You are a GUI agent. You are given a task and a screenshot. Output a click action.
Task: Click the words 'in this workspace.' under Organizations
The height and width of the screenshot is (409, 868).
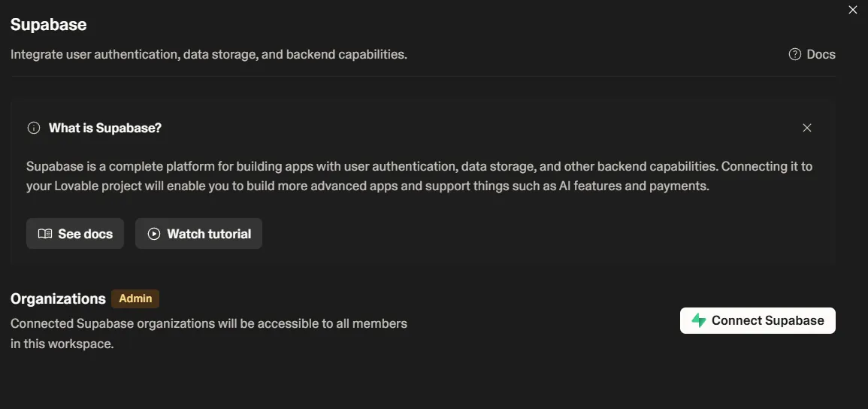click(x=62, y=344)
